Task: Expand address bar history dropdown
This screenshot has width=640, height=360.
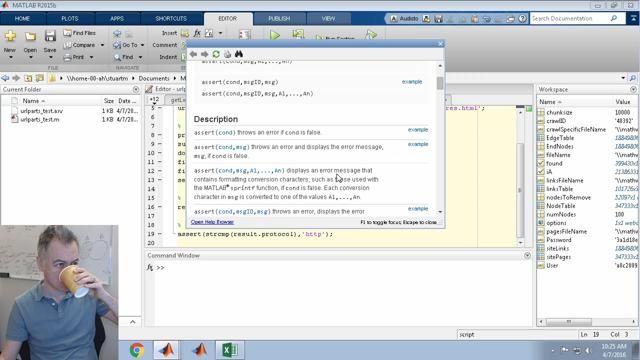Action: coord(623,78)
